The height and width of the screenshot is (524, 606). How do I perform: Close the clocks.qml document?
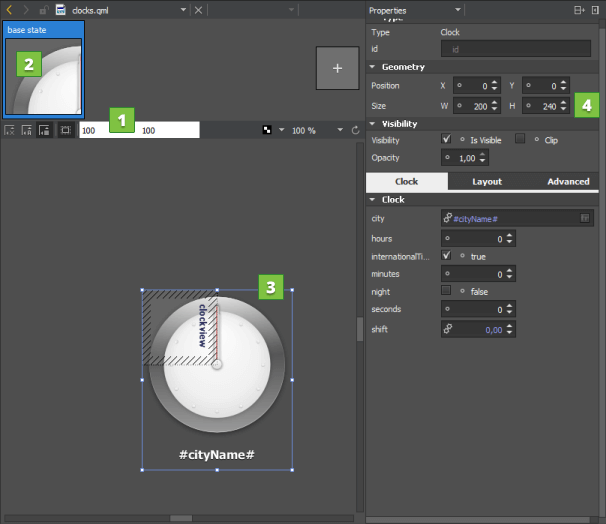(x=198, y=10)
